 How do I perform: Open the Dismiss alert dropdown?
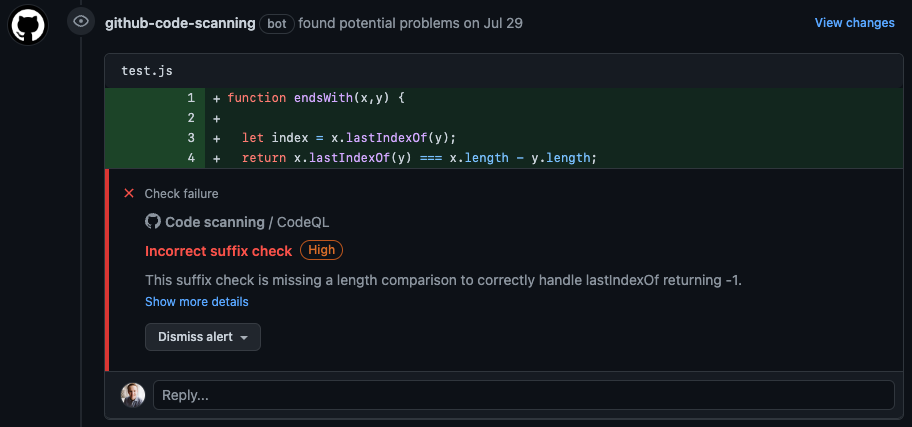point(203,337)
